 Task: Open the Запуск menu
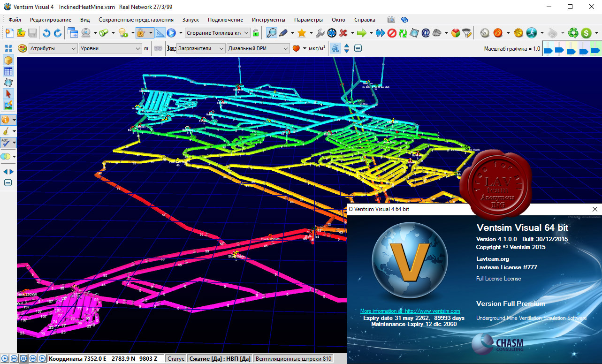pos(191,20)
